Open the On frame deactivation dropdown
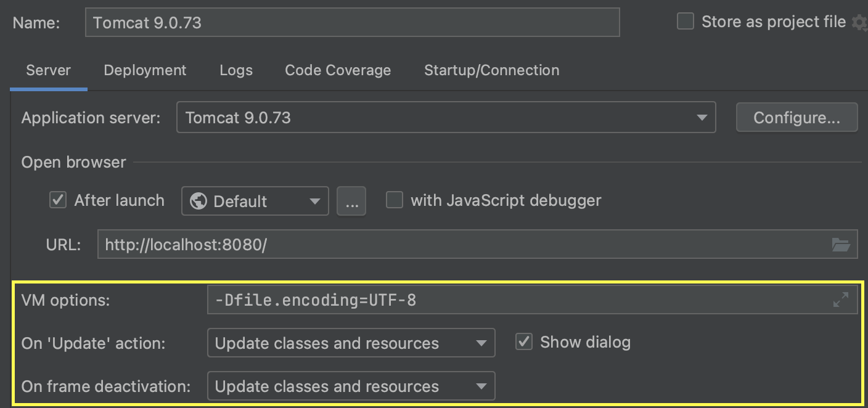 point(351,386)
